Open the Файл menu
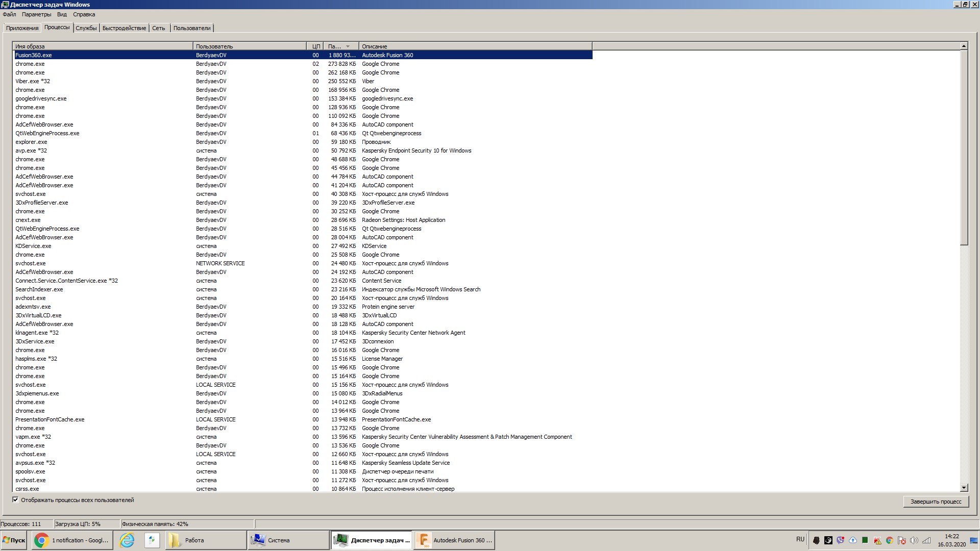980x551 pixels. pos(9,14)
